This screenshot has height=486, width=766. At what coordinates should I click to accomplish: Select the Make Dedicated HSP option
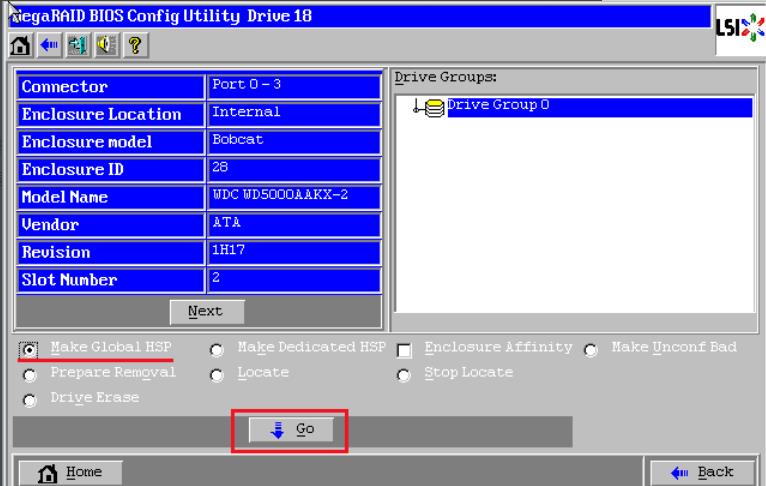pos(216,350)
